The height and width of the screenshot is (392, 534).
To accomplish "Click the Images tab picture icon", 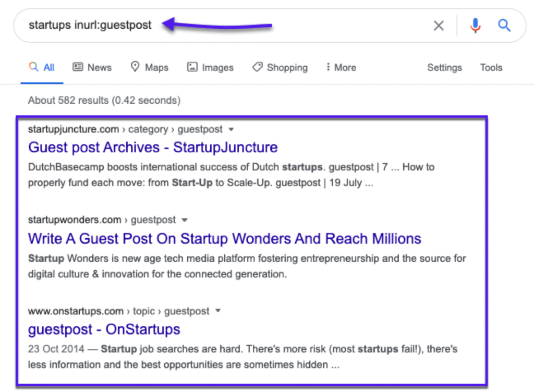I will click(192, 67).
